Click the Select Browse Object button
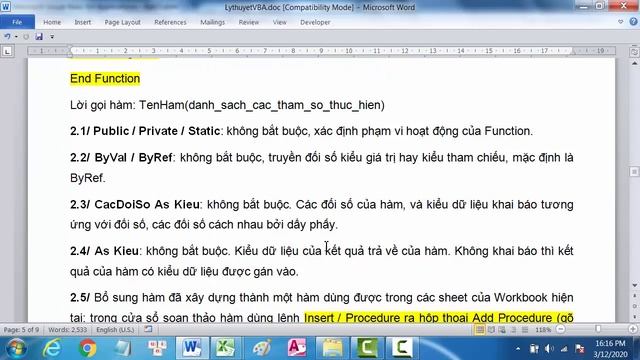The width and height of the screenshot is (640, 360). [634, 306]
